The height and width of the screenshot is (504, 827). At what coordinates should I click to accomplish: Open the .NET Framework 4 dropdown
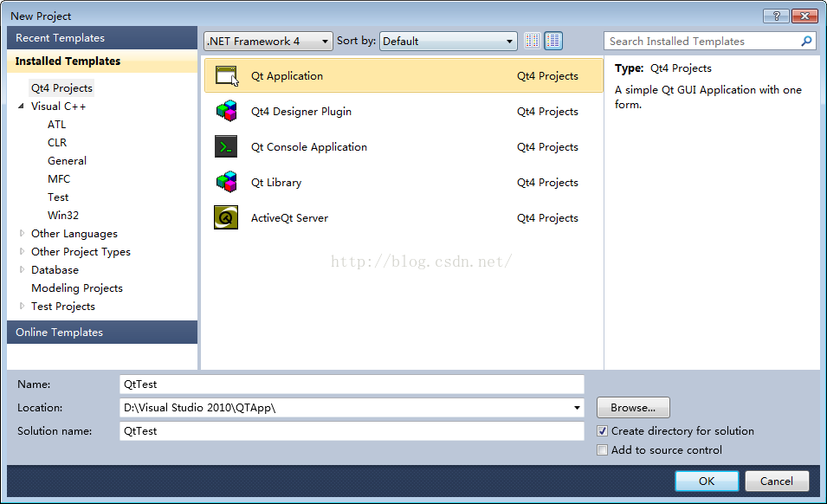(x=268, y=41)
